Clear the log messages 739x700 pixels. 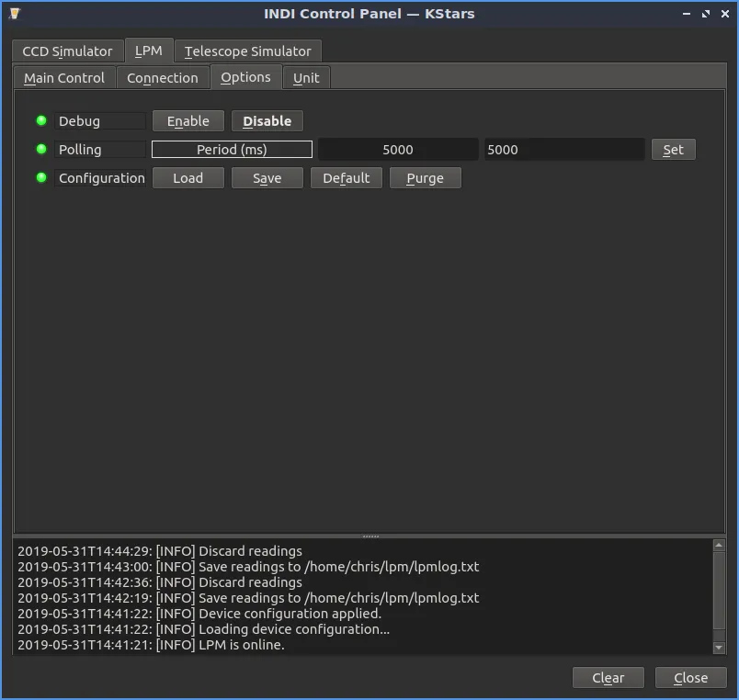608,677
